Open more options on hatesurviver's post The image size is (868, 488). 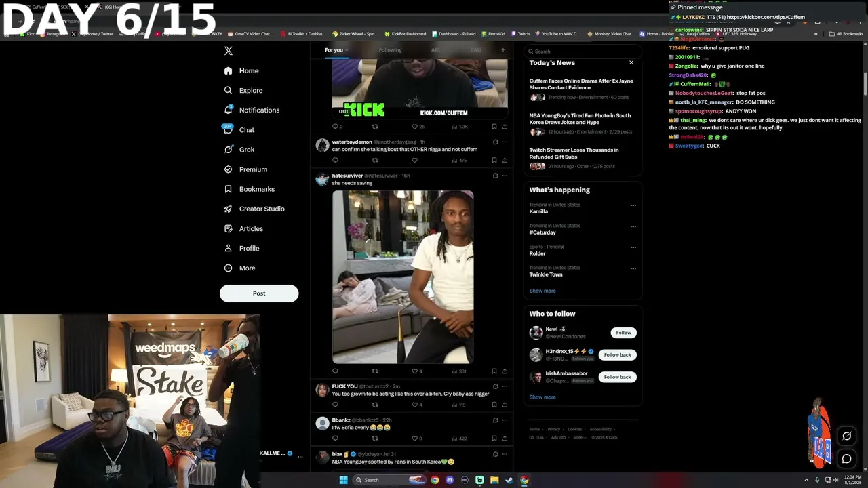(x=505, y=176)
